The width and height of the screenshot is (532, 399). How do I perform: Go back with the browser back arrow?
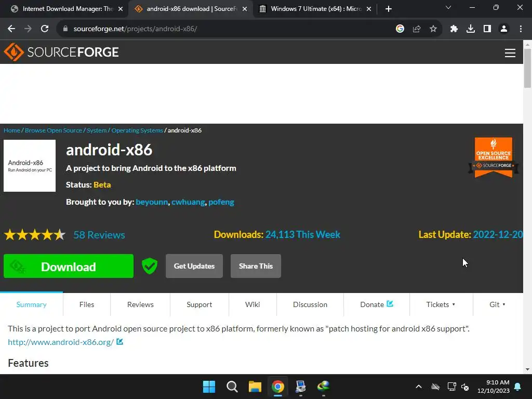11,29
